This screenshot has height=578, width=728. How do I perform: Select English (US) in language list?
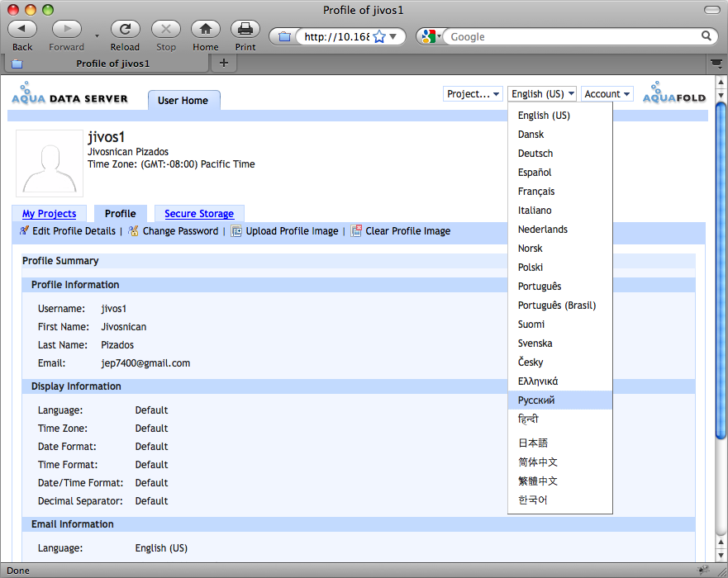(560, 116)
